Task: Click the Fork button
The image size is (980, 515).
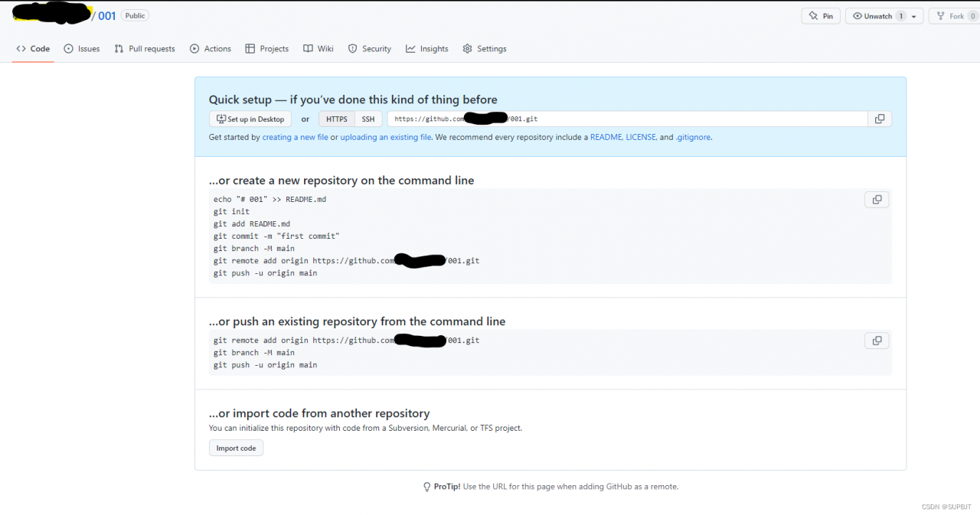Action: pyautogui.click(x=954, y=16)
